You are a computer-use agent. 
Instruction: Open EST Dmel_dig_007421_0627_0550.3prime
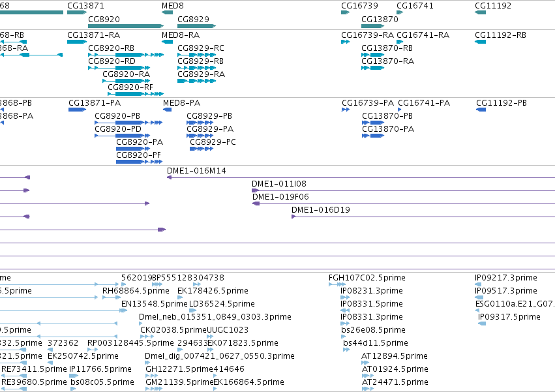[x=220, y=356]
